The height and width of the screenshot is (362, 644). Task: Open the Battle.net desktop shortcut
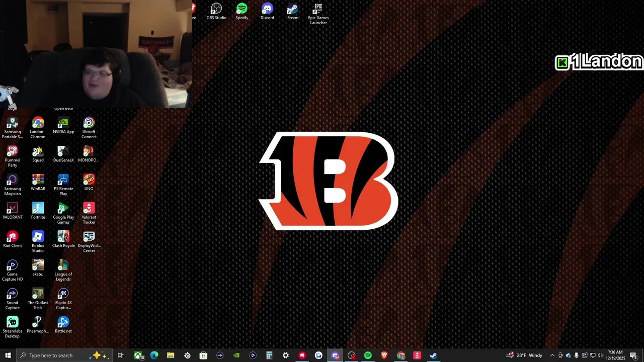[x=63, y=325]
